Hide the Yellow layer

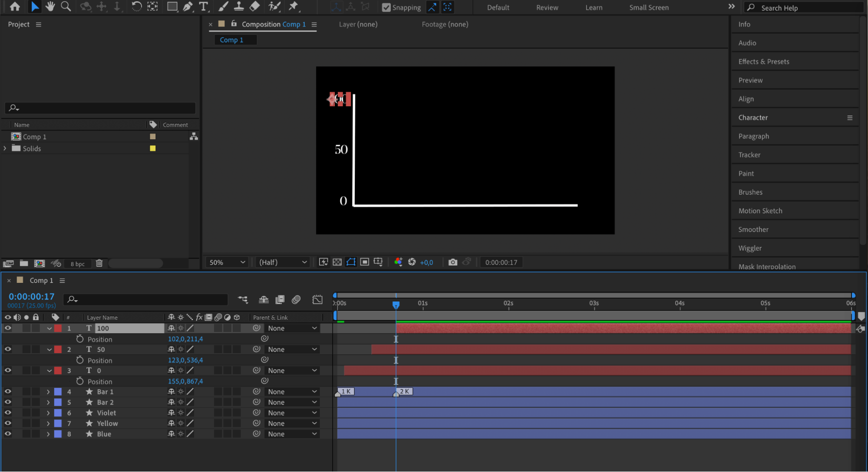click(x=8, y=423)
